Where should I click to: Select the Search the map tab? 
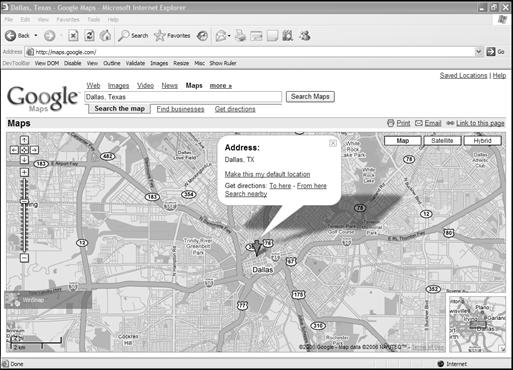[119, 109]
